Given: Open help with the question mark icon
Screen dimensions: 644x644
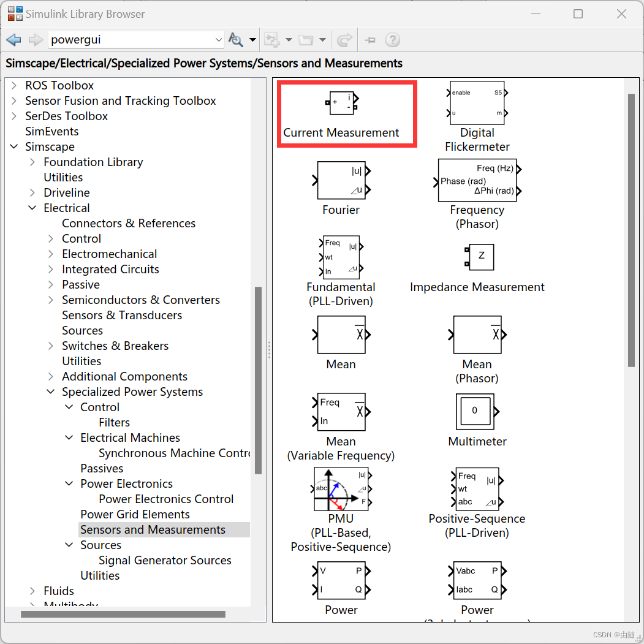Looking at the screenshot, I should (393, 40).
